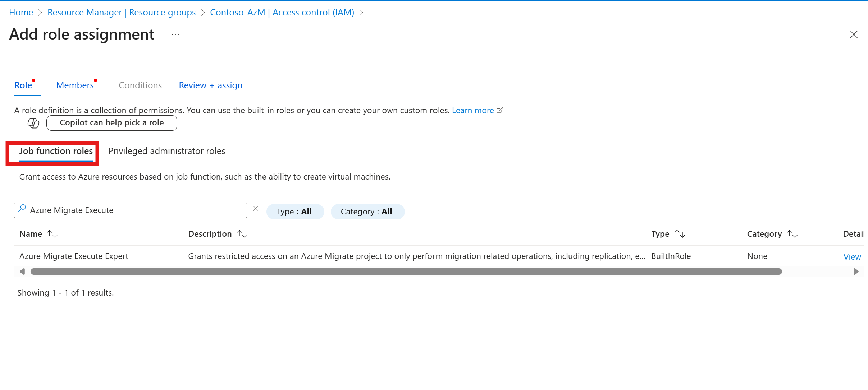The image size is (868, 390).
Task: Switch to the Members tab
Action: point(75,85)
